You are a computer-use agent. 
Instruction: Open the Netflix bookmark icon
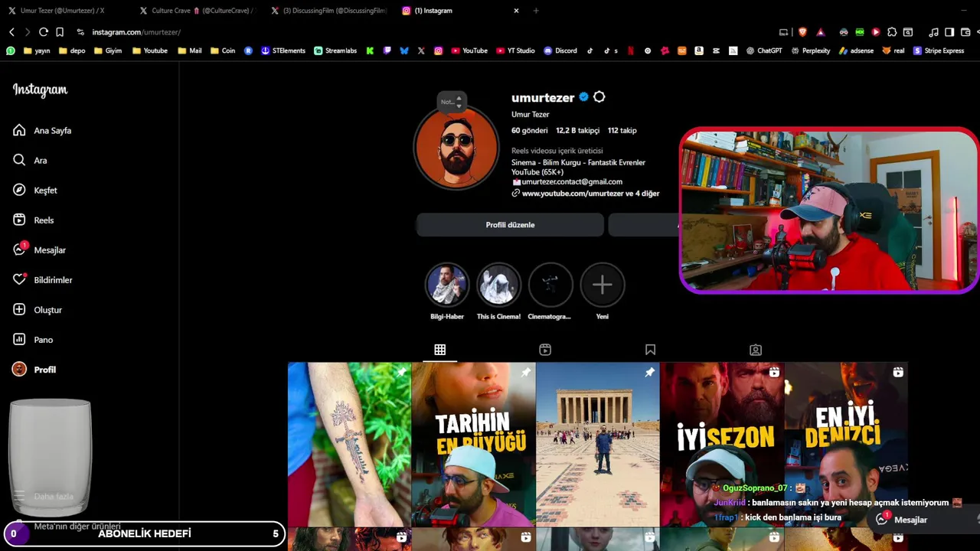point(631,51)
